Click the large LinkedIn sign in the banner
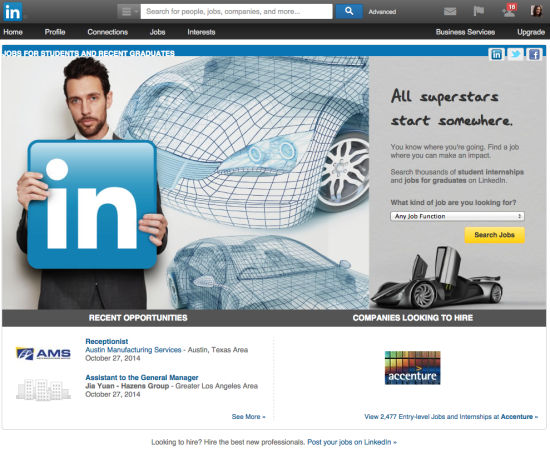Image resolution: width=550 pixels, height=449 pixels. tap(92, 205)
